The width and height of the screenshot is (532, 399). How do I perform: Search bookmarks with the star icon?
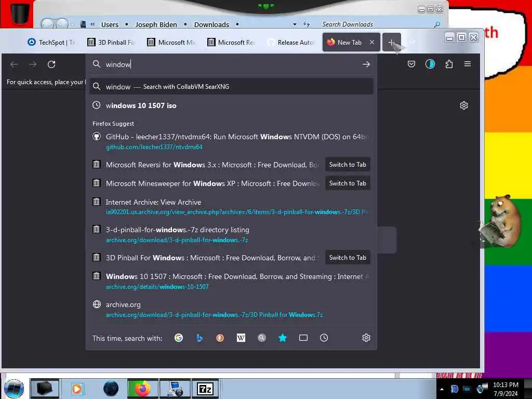282,338
